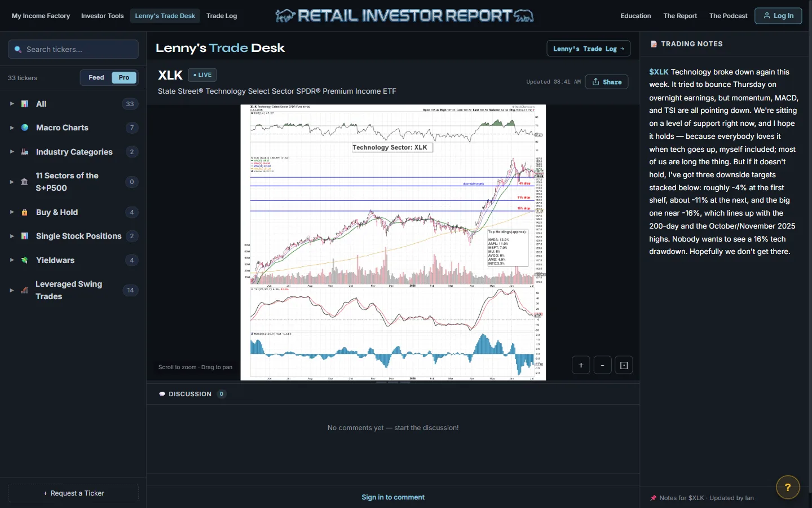Select the Buy & Hold category label
The width and height of the screenshot is (812, 508).
click(57, 212)
